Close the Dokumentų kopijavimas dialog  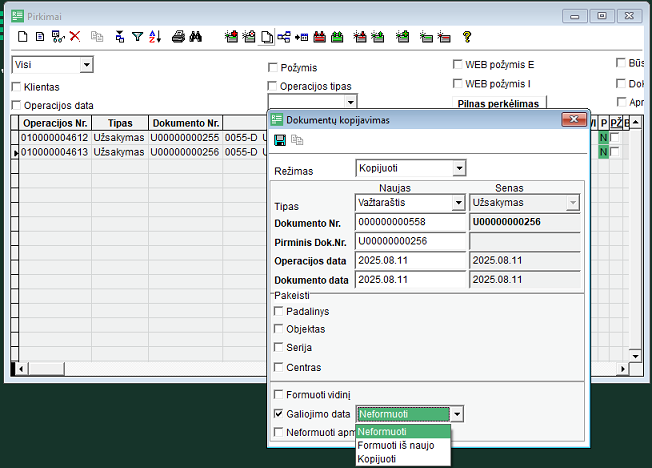point(574,119)
